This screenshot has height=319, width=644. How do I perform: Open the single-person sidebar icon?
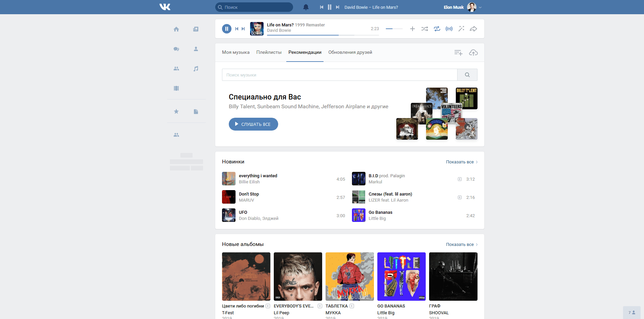click(x=196, y=49)
